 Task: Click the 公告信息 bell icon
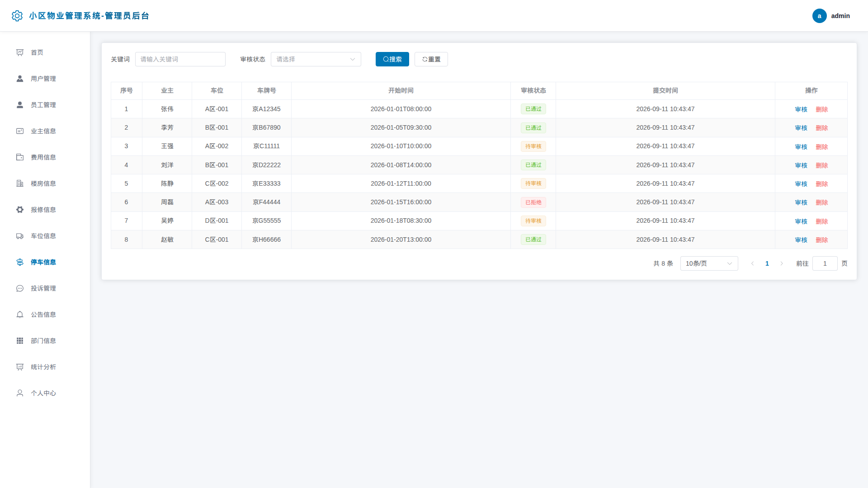click(20, 314)
